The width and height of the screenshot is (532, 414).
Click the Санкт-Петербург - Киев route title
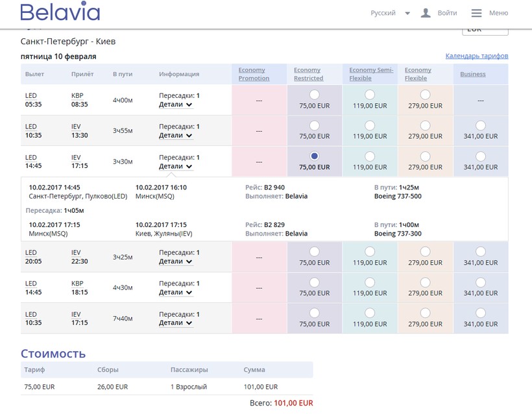(x=68, y=42)
